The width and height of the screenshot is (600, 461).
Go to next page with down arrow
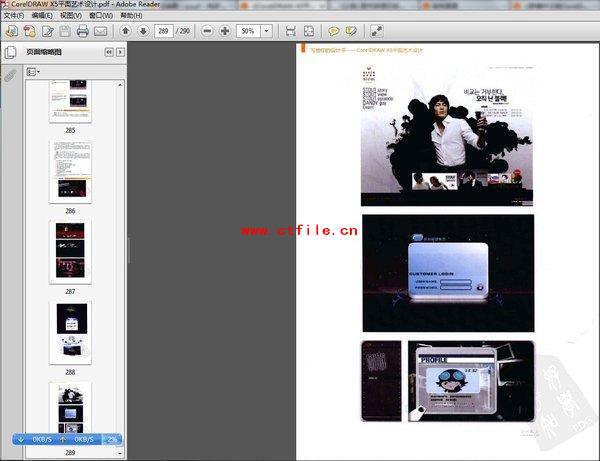click(x=142, y=31)
